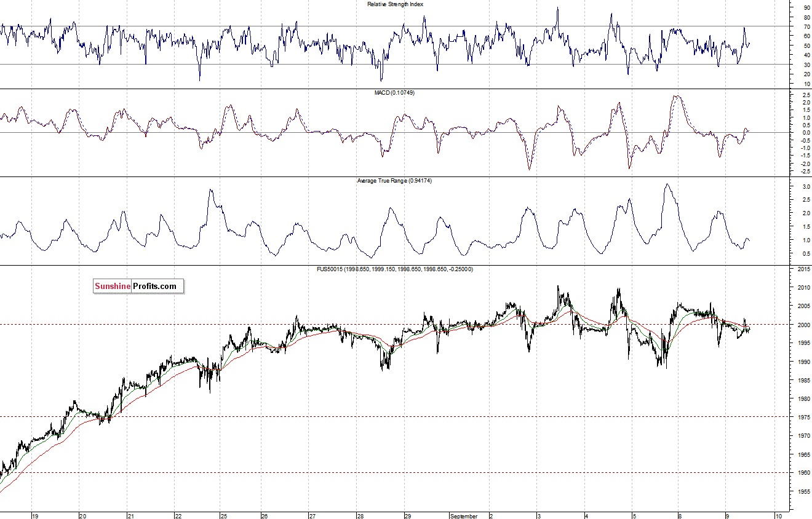Select date label 25 on the time axis

[224, 516]
